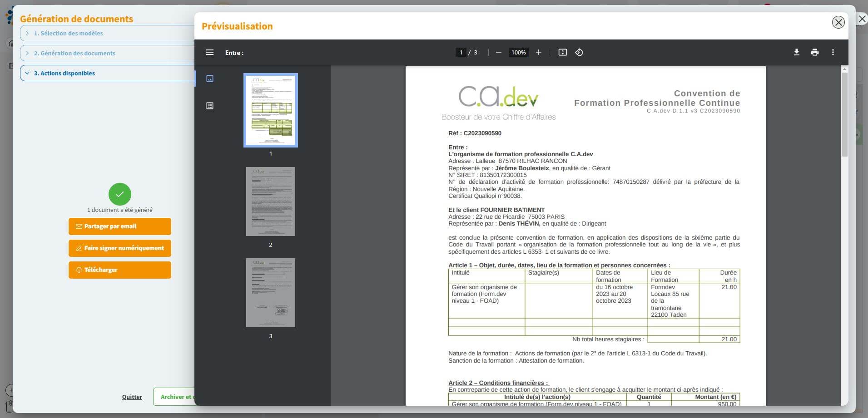Open the PDF viewer more actions menu
Image resolution: width=868 pixels, height=418 pixels.
(x=833, y=53)
